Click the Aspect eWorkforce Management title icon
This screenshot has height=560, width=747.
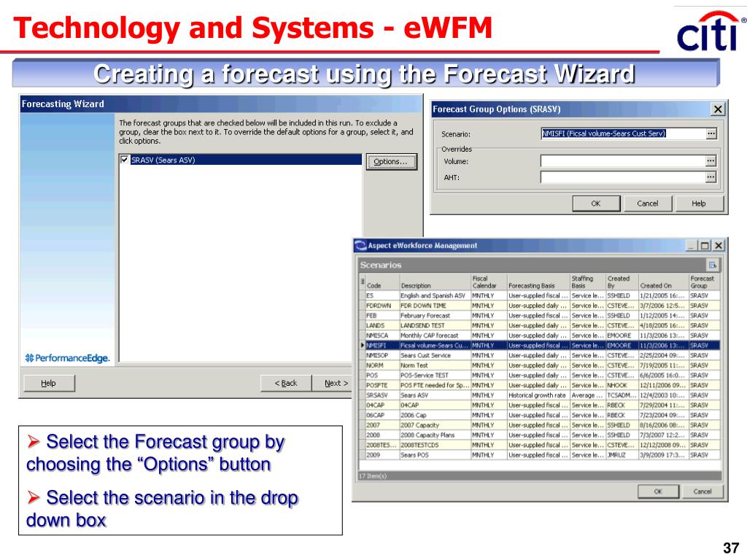(x=360, y=246)
